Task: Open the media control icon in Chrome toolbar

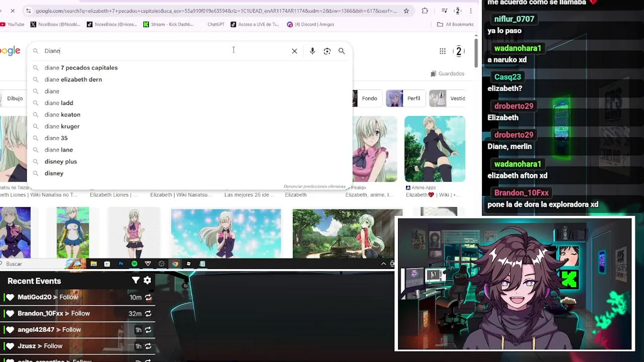Action: [444, 11]
